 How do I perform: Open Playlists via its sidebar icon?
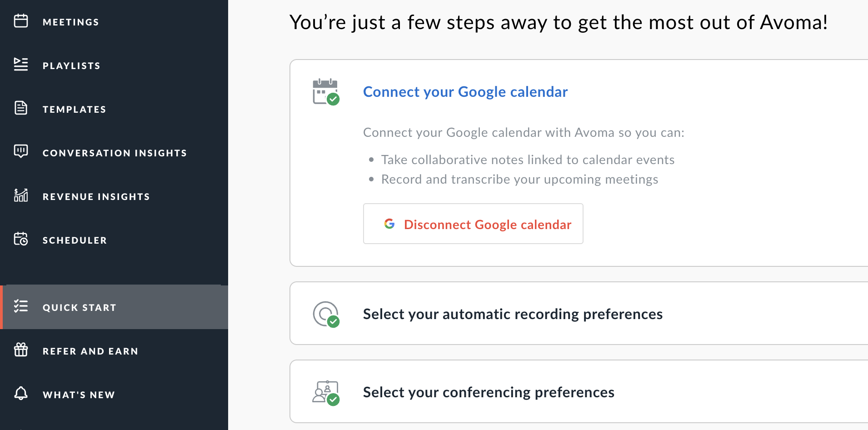pyautogui.click(x=21, y=65)
